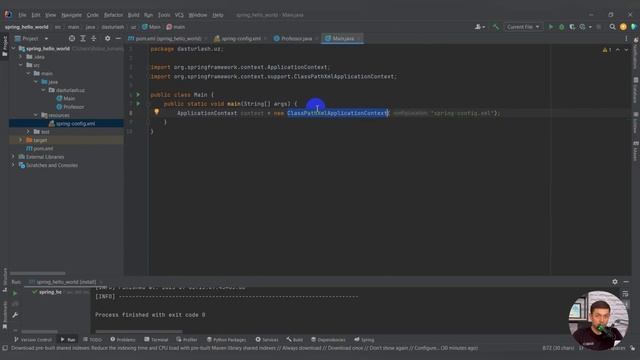This screenshot has width=640, height=360.
Task: Open Run panel gear settings
Action: [x=615, y=282]
